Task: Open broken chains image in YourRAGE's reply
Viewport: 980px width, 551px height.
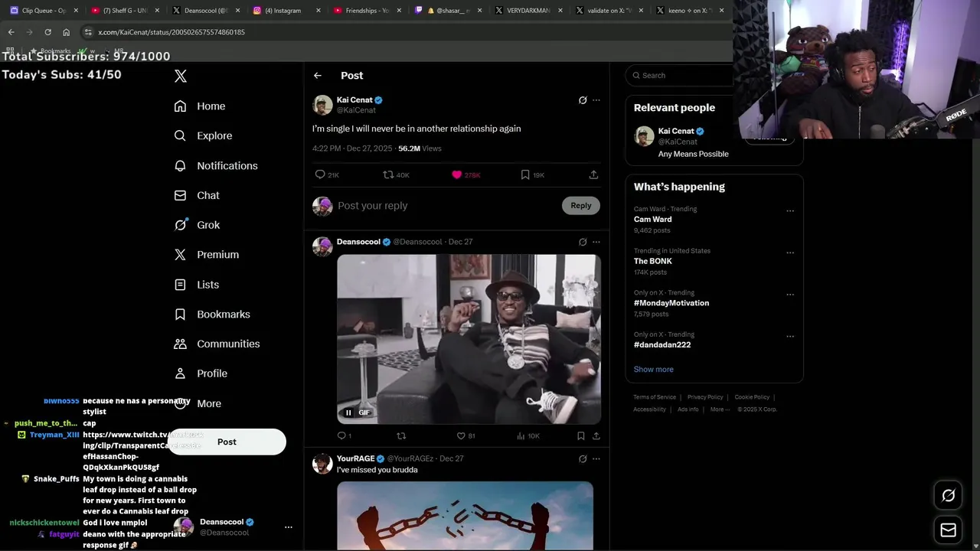Action: pyautogui.click(x=465, y=516)
